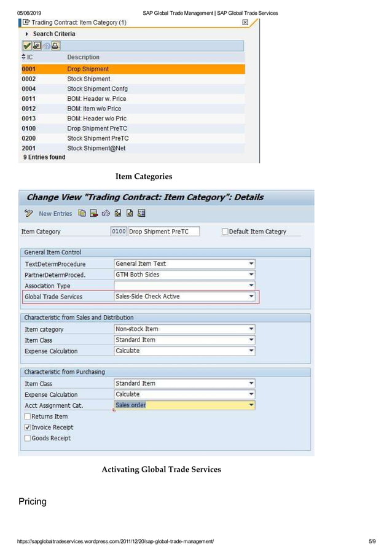Click the Undo Change icon

pos(106,213)
